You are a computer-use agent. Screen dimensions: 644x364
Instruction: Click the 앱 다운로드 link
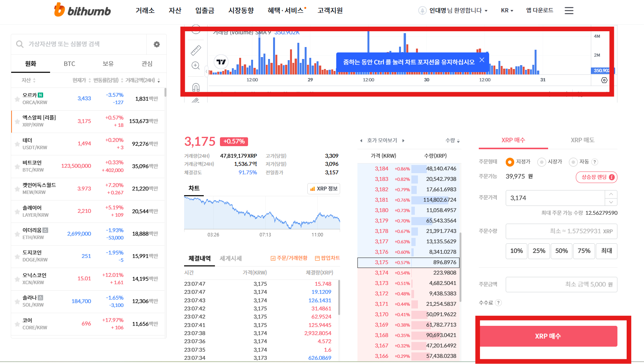click(540, 10)
